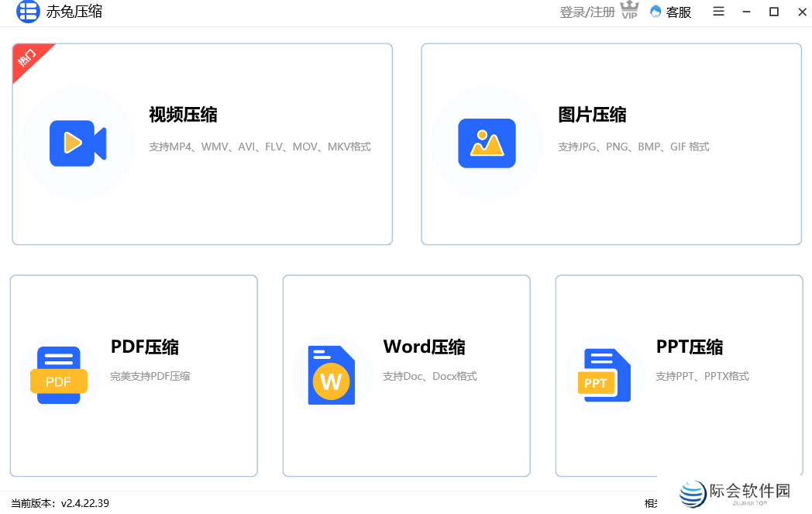Select the blue W icon on Word压缩 card
The height and width of the screenshot is (514, 812).
click(332, 375)
